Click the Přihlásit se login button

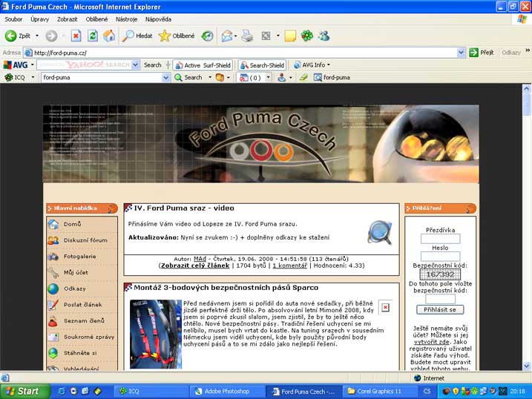[440, 309]
